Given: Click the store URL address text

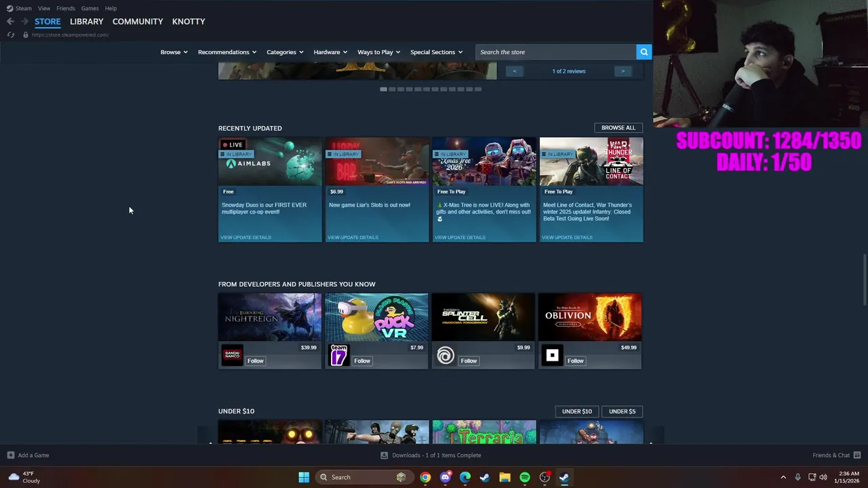Looking at the screenshot, I should pos(70,35).
